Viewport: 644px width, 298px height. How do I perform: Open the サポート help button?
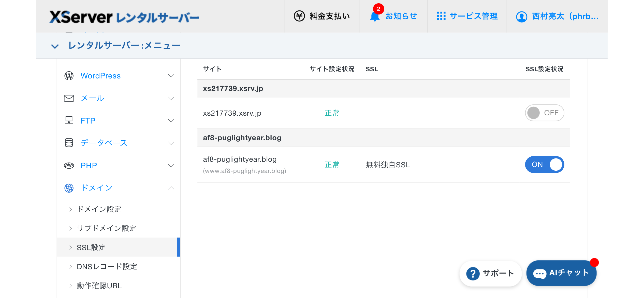[490, 273]
